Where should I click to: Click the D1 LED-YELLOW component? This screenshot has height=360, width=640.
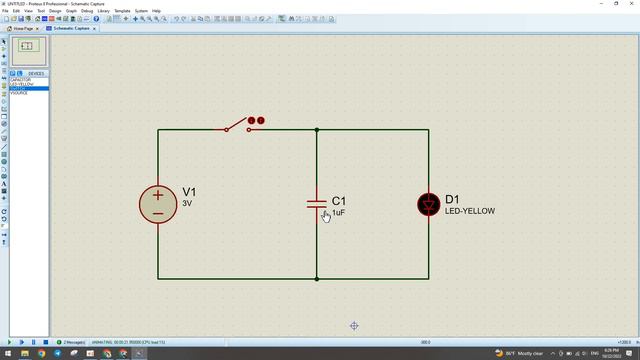coord(429,204)
